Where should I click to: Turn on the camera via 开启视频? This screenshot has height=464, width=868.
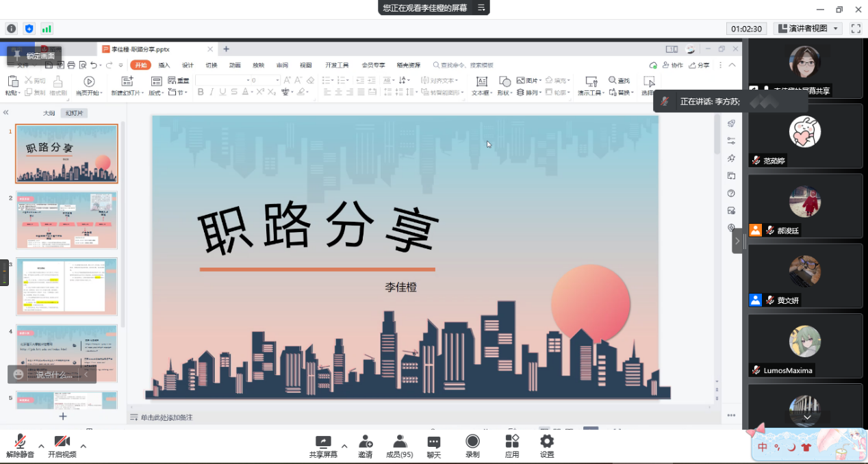coord(62,446)
